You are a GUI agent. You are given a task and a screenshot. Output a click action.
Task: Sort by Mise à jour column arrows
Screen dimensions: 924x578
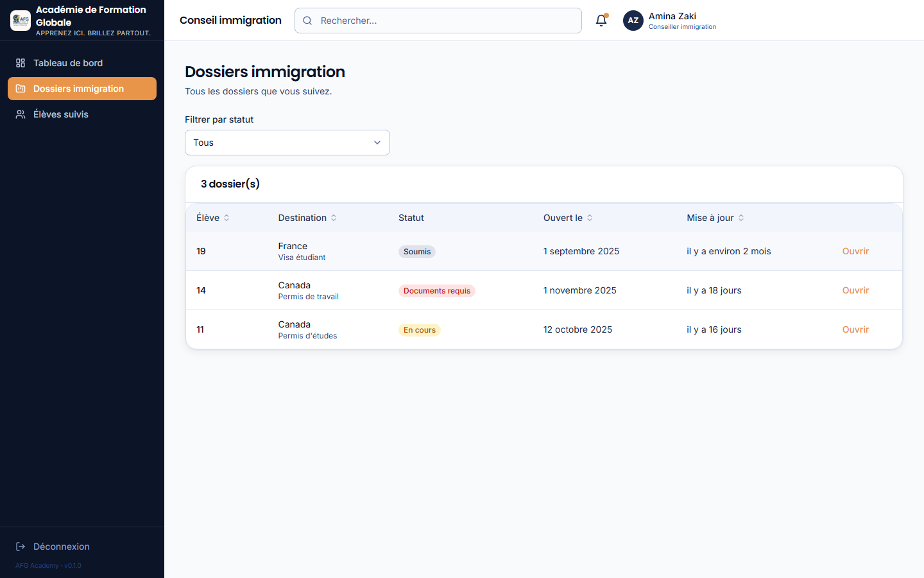coord(741,218)
